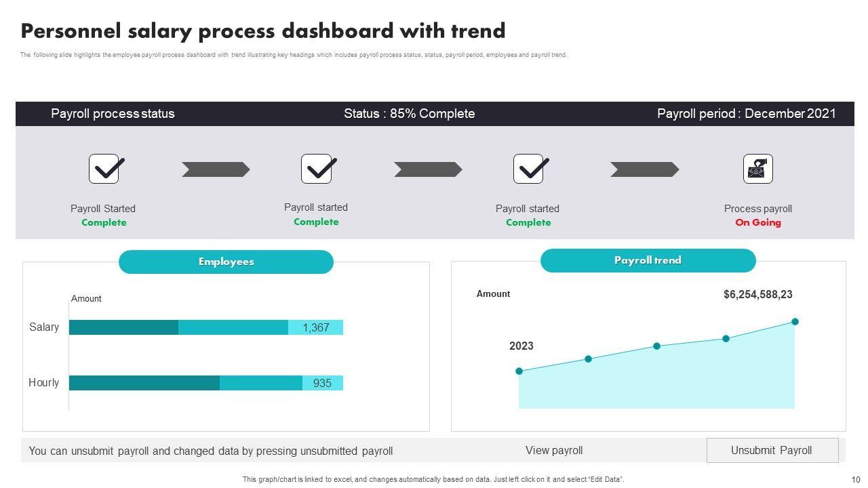Click the first point on payroll trend line
This screenshot has height=488, width=868.
(519, 371)
